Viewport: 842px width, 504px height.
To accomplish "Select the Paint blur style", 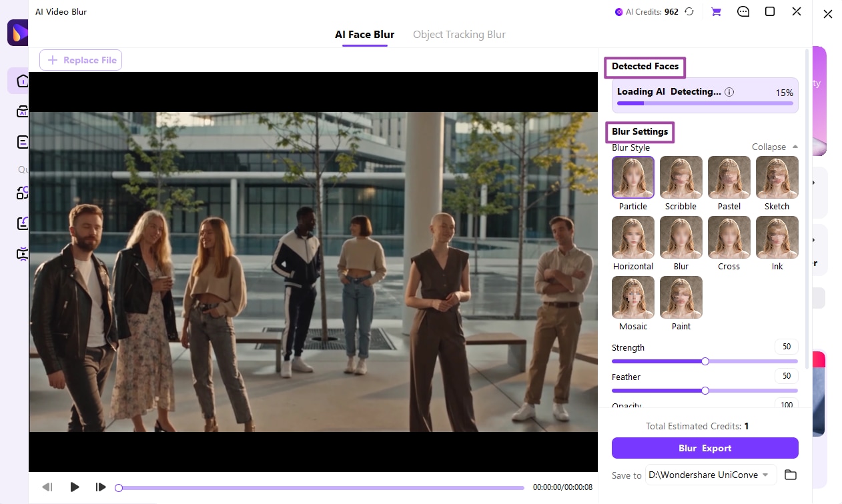I will coord(681,297).
